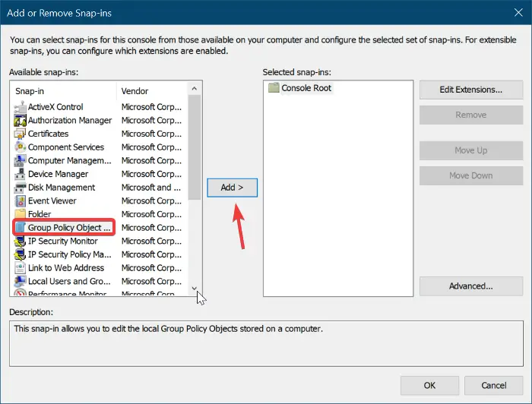Click 'Microsoft and ...' vendor of Disk Management
The image size is (532, 404).
pos(151,188)
